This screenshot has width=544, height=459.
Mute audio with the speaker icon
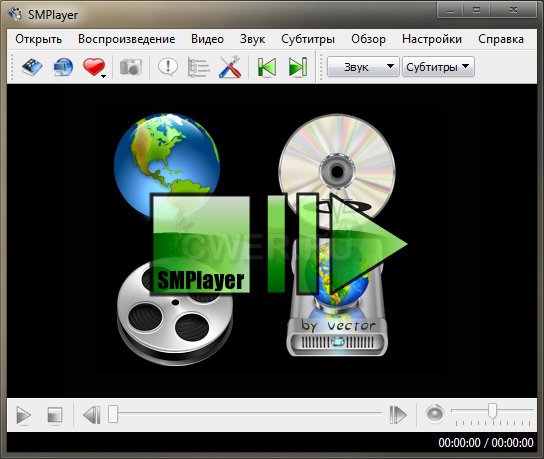coord(435,414)
